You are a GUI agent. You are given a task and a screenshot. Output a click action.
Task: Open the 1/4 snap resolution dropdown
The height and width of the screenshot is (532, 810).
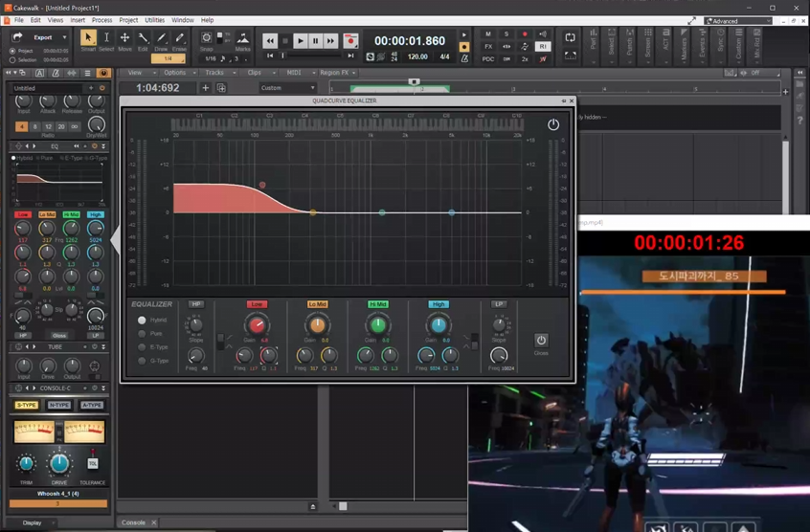tap(168, 58)
